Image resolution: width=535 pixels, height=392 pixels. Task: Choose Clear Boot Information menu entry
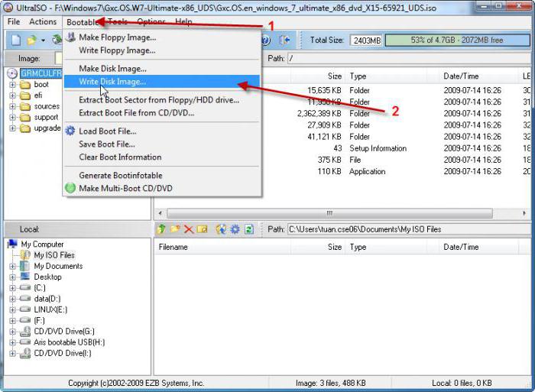coord(162,157)
